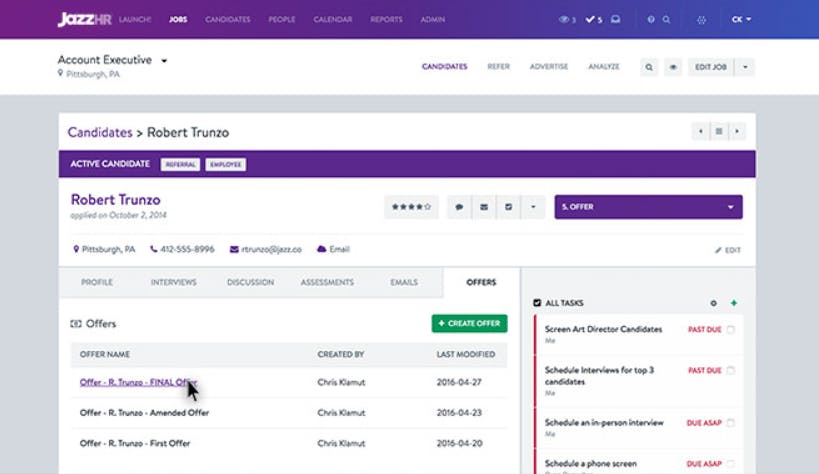Check off Schedule a phone screen task
The height and width of the screenshot is (474, 819).
tap(731, 464)
